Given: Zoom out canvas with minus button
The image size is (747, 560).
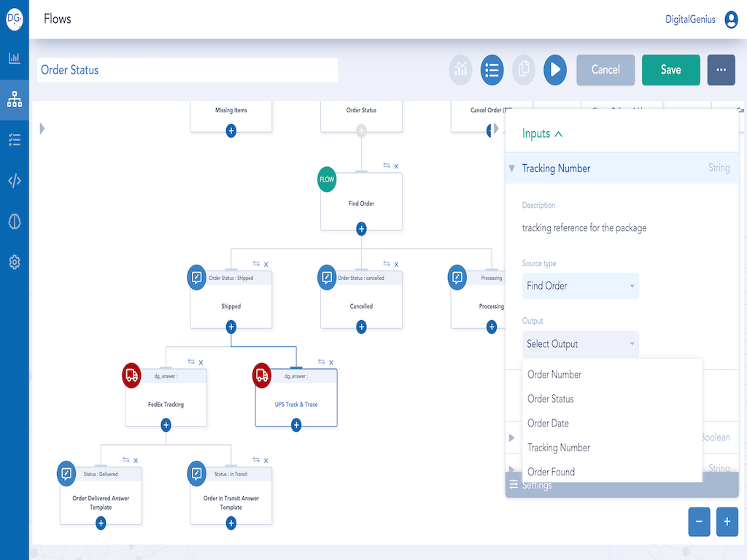Looking at the screenshot, I should point(699,522).
